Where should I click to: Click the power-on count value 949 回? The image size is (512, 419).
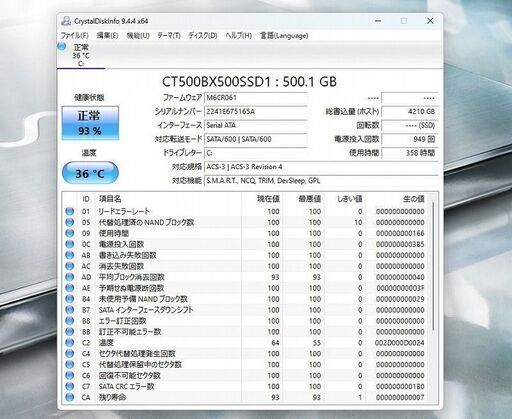click(410, 139)
